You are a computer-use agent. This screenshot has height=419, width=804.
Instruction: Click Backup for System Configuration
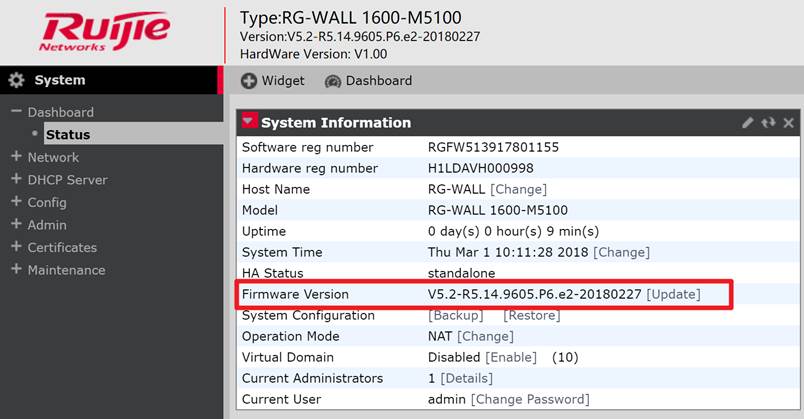point(455,315)
